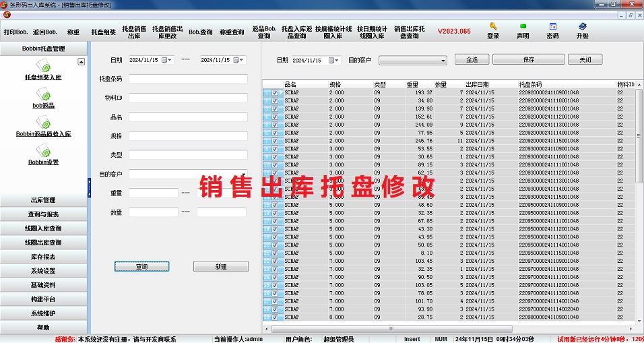This screenshot has width=644, height=343.
Task: Click the 登录 key icon
Action: click(493, 27)
